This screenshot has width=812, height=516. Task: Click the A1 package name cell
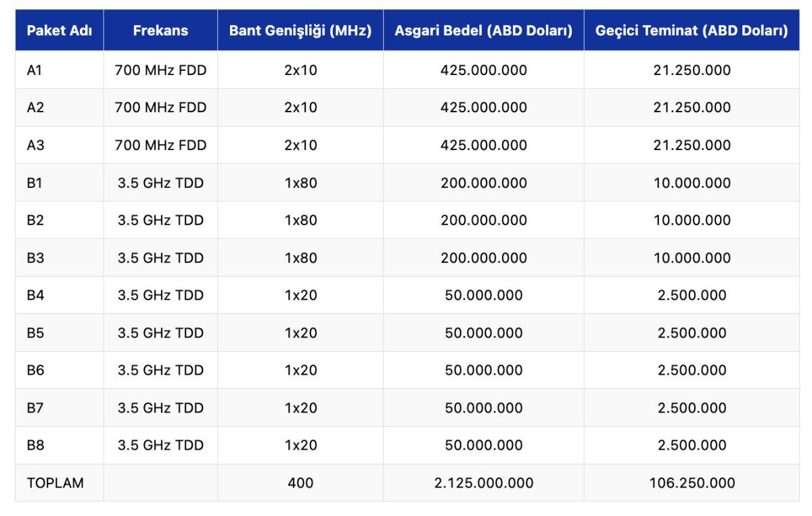coord(35,70)
